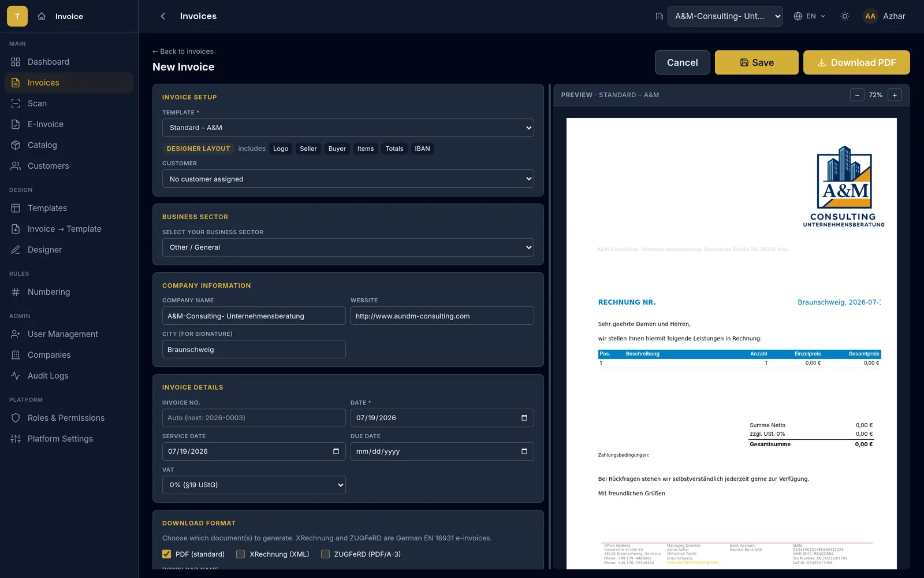Click the yellow T app logo
The height and width of the screenshot is (578, 924).
pos(17,16)
